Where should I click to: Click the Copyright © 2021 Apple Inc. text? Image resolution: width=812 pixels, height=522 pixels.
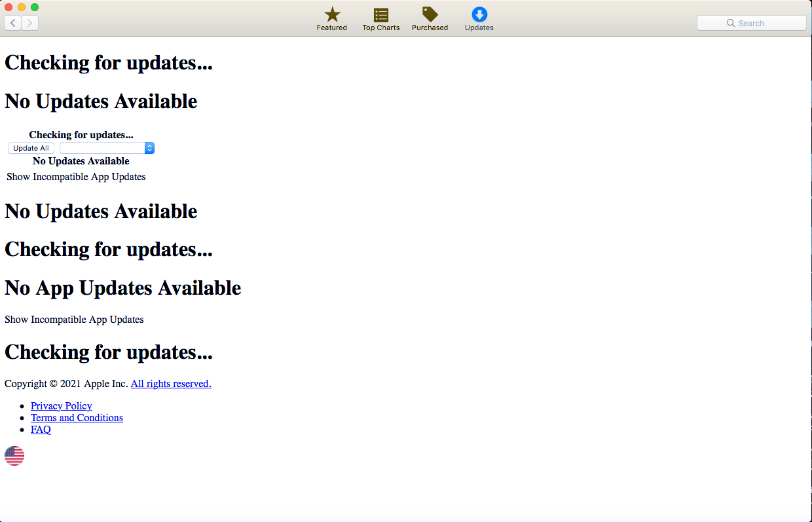pyautogui.click(x=66, y=384)
